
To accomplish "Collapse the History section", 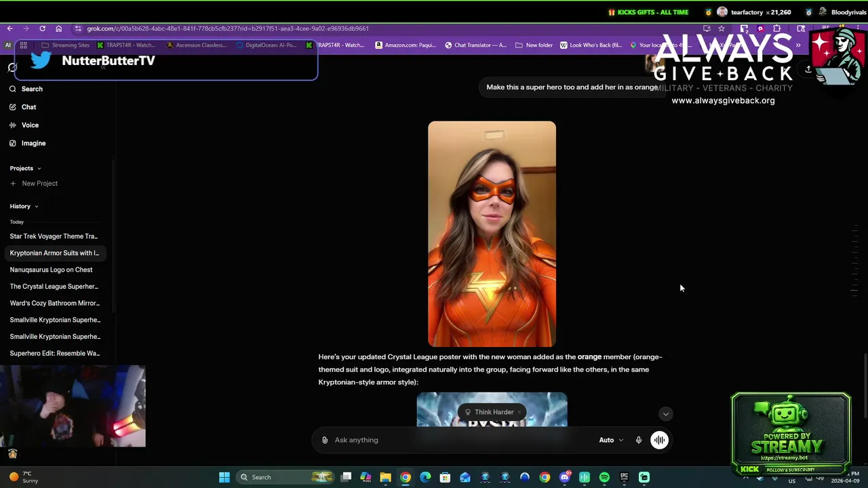I will (24, 206).
